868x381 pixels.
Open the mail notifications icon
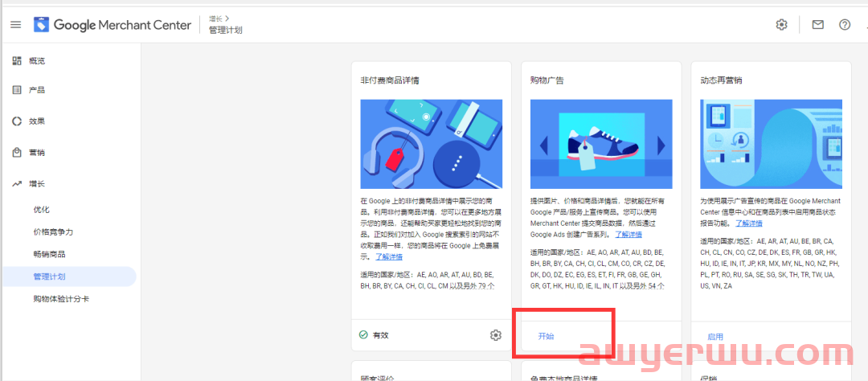click(817, 25)
